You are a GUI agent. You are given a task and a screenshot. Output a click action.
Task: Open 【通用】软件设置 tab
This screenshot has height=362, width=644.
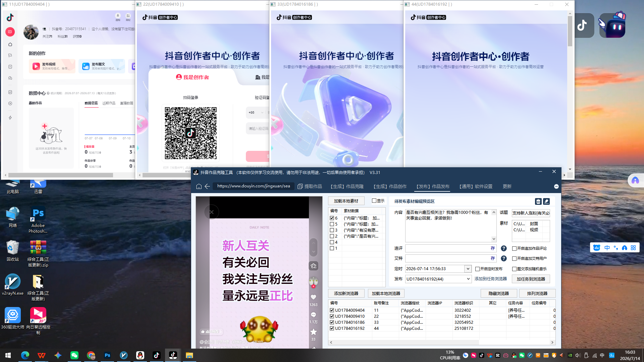(x=476, y=187)
